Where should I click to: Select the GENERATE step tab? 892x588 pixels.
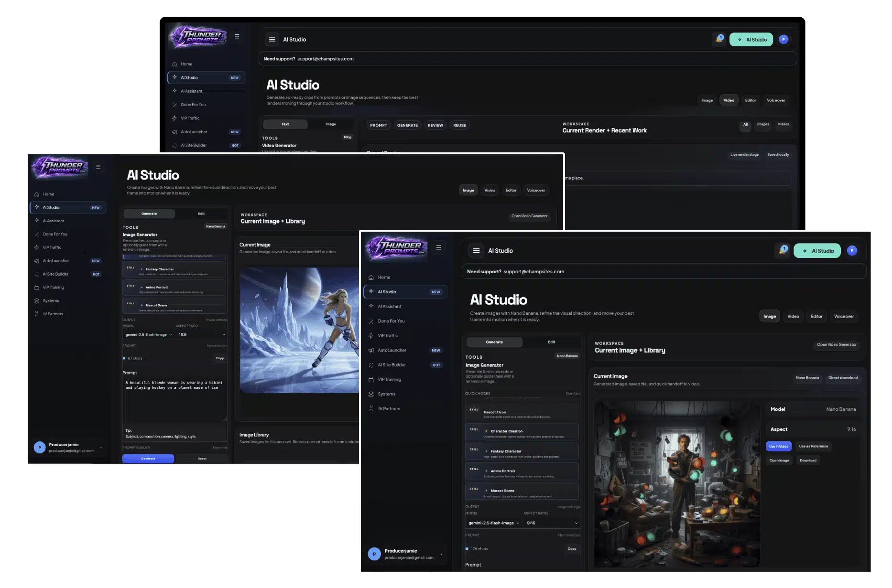point(407,126)
